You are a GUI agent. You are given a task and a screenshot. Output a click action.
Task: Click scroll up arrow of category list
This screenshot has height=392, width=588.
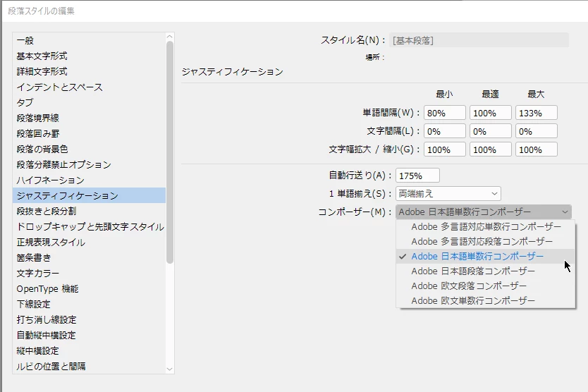coord(169,37)
